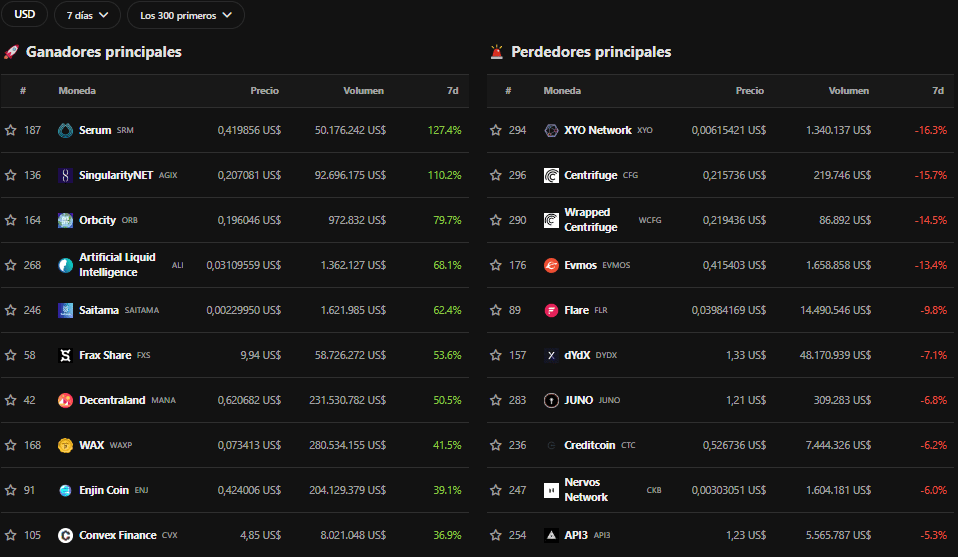
Task: Click Frax Share price 9,94 US$
Action: [x=260, y=355]
